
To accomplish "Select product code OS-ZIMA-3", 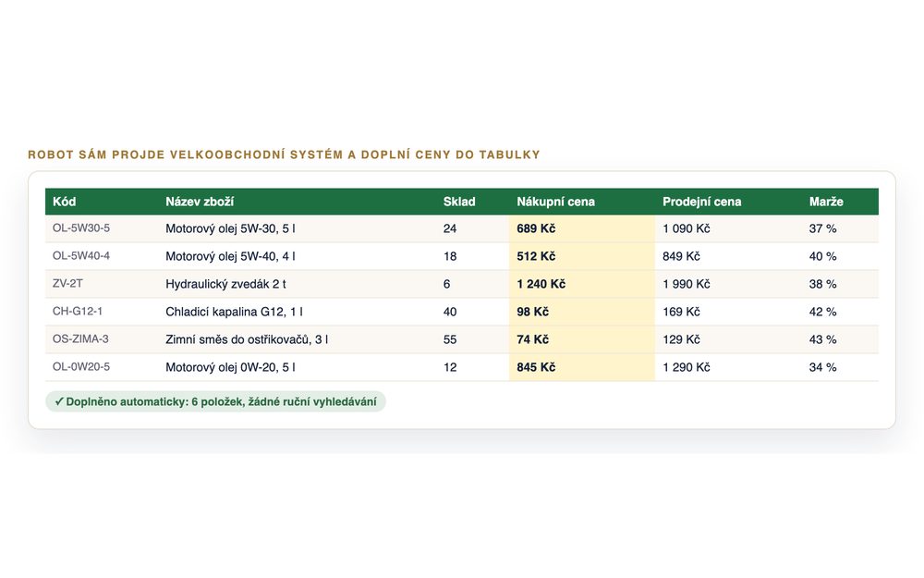I will coord(80,339).
